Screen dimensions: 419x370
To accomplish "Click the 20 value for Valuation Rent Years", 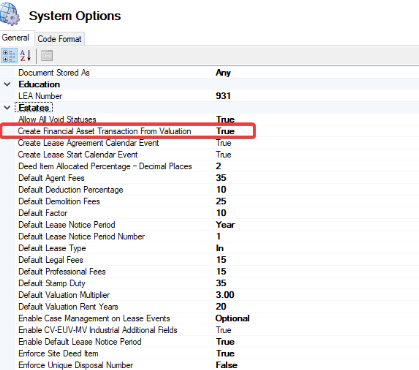I will (221, 307).
